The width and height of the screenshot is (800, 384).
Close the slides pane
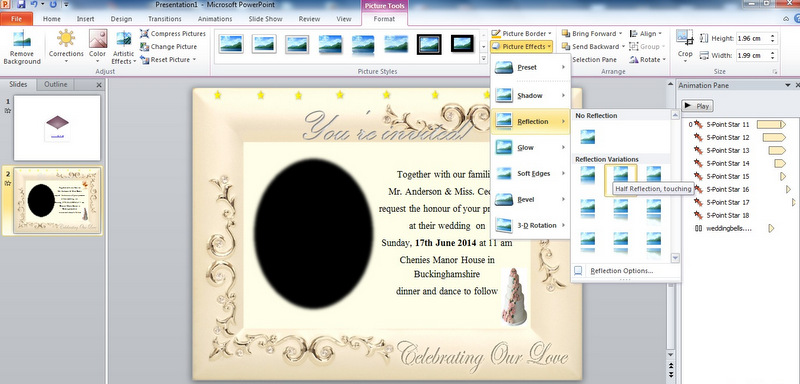click(x=99, y=85)
